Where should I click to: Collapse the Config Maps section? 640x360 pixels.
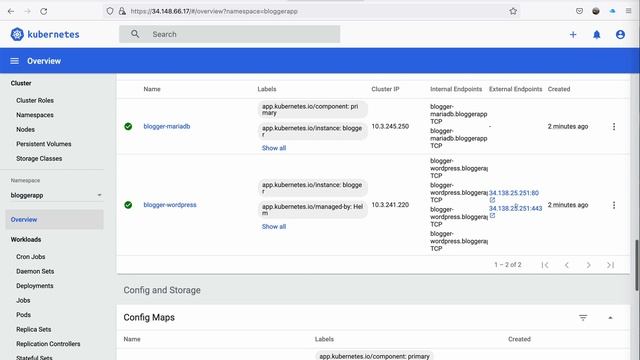(610, 318)
